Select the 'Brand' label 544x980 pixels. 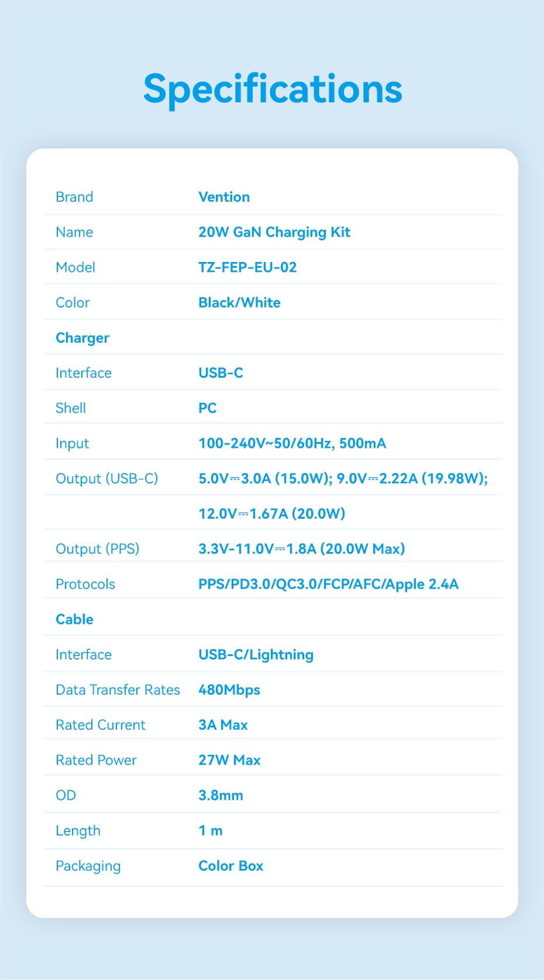(x=74, y=197)
